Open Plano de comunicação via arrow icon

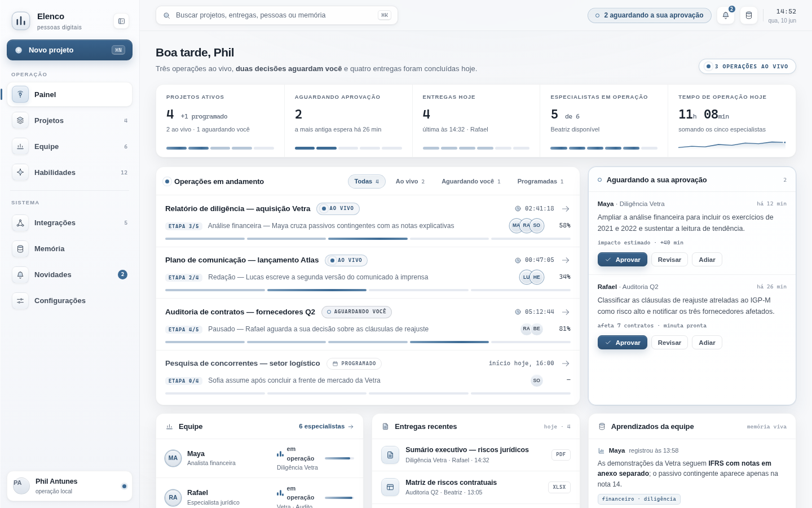[566, 260]
